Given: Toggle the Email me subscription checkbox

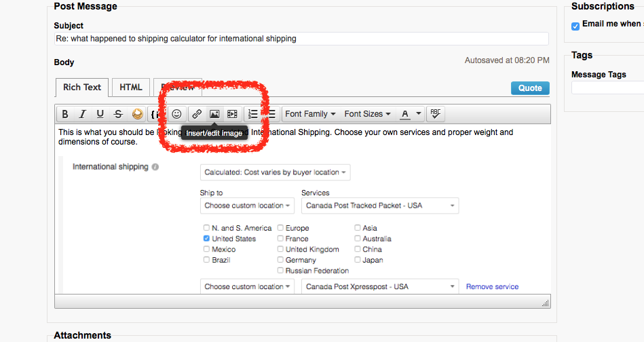Looking at the screenshot, I should 575,26.
